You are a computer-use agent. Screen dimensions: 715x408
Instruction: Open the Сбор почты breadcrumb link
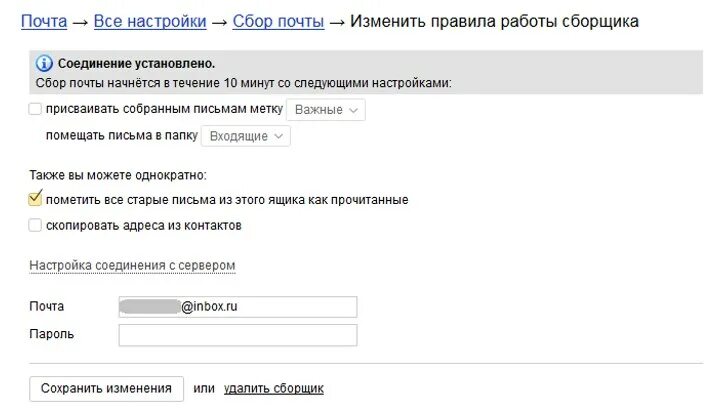pos(278,21)
